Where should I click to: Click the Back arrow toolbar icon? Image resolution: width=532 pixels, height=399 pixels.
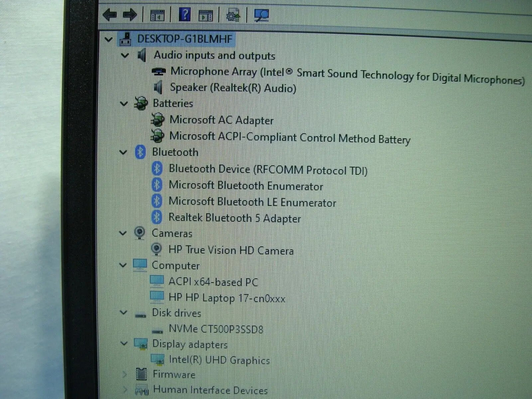coord(110,15)
